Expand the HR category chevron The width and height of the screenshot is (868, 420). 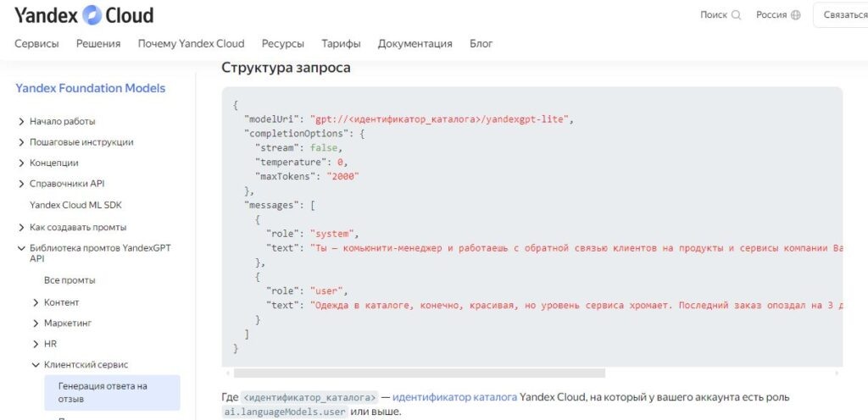36,345
